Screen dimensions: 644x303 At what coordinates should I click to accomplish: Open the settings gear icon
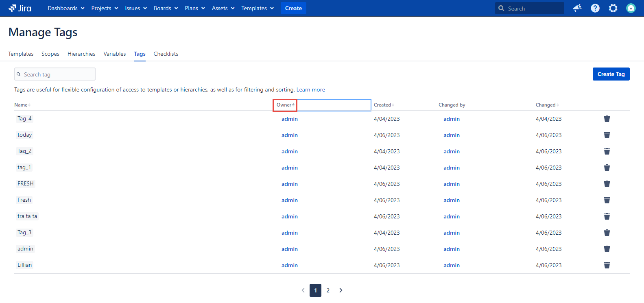613,8
